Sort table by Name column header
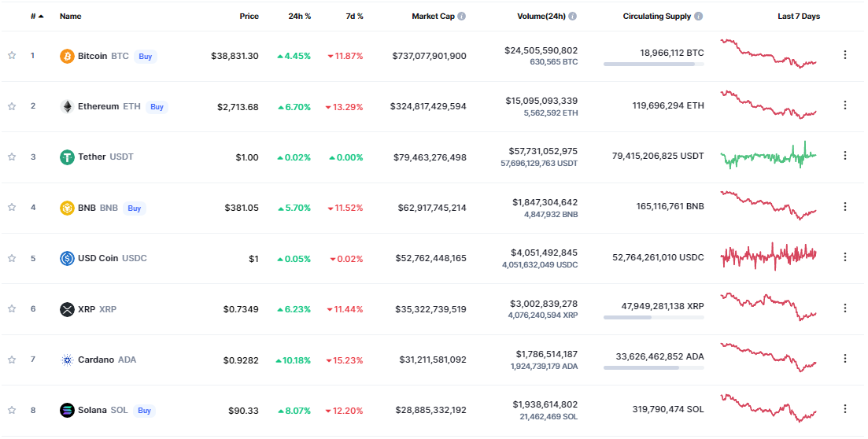The height and width of the screenshot is (439, 868). tap(70, 16)
